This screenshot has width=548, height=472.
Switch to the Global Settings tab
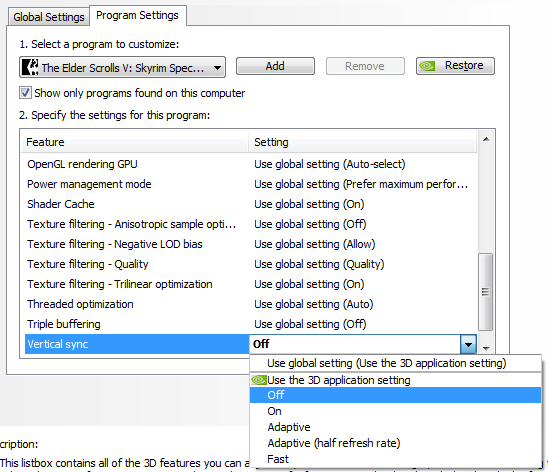pos(49,17)
